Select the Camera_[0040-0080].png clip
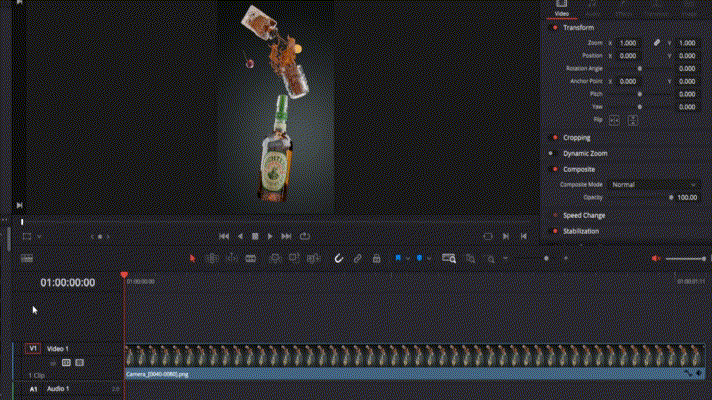This screenshot has width=712, height=400. click(x=415, y=361)
